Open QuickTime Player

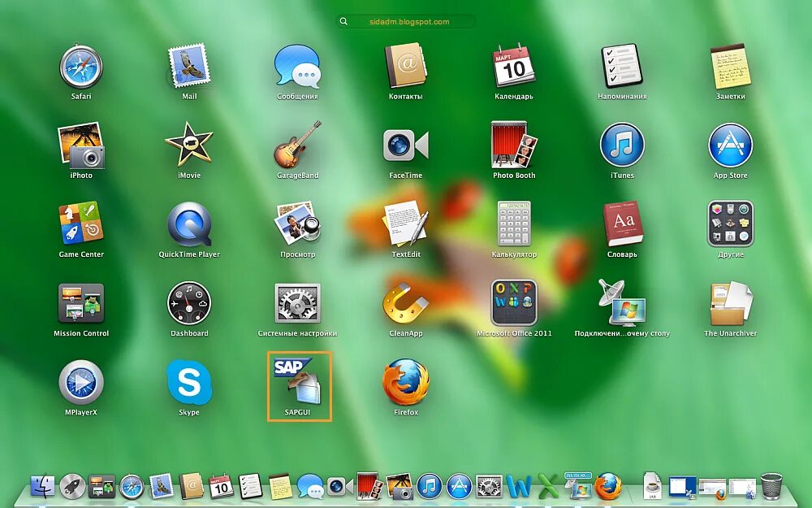pyautogui.click(x=189, y=224)
